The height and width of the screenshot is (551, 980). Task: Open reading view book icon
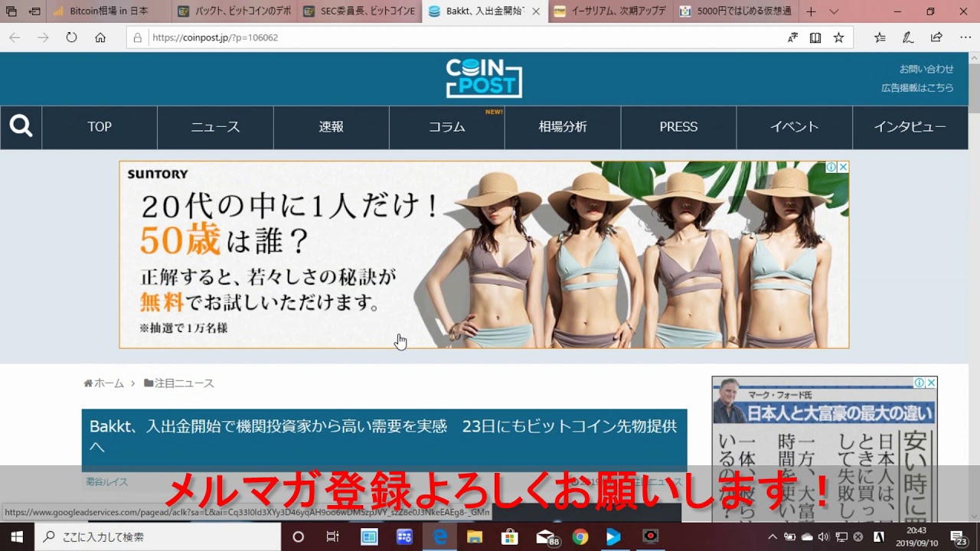click(815, 37)
